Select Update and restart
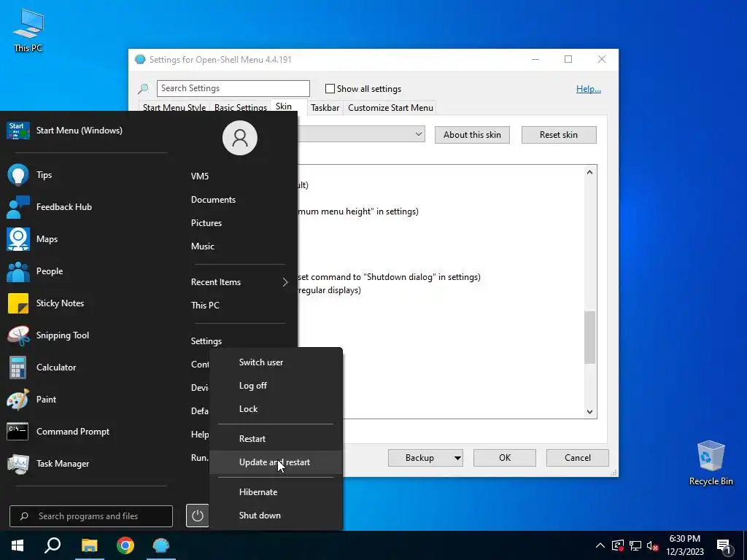747x560 pixels. [275, 462]
